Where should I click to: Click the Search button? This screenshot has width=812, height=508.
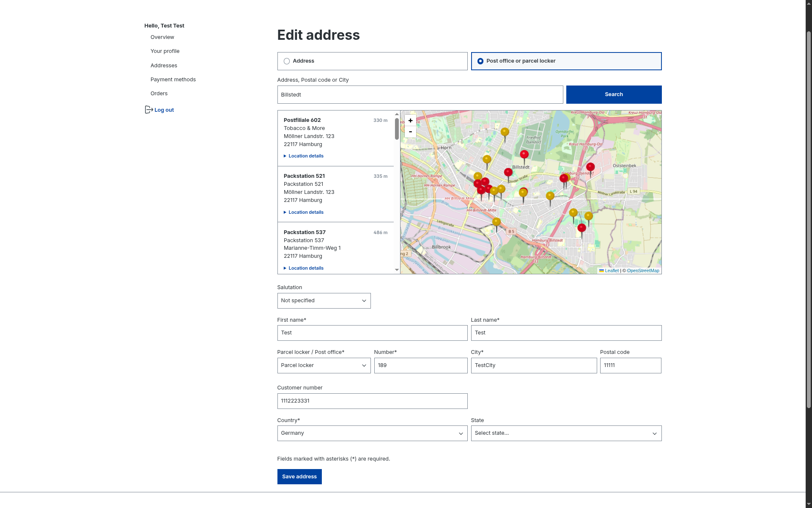(x=614, y=94)
